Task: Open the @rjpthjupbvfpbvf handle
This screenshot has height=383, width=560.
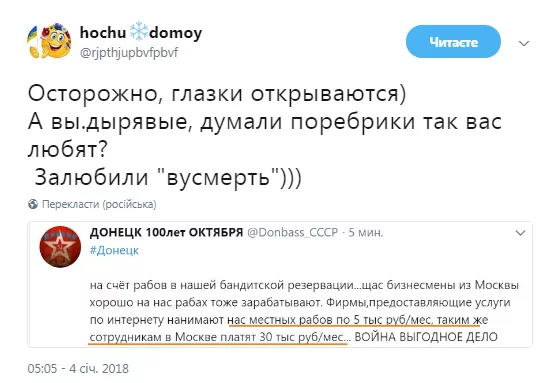Action: [x=129, y=53]
